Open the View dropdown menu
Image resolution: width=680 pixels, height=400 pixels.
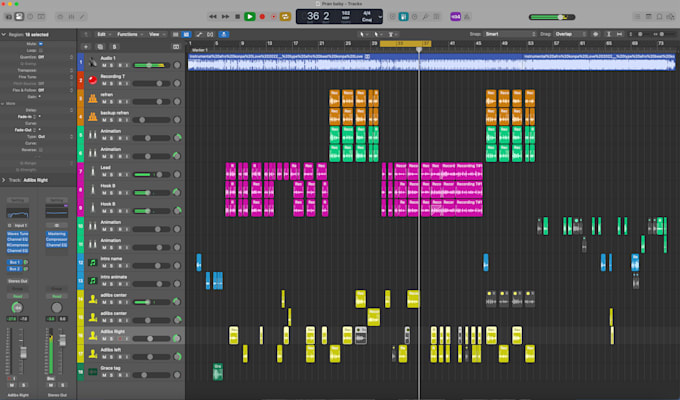[156, 34]
